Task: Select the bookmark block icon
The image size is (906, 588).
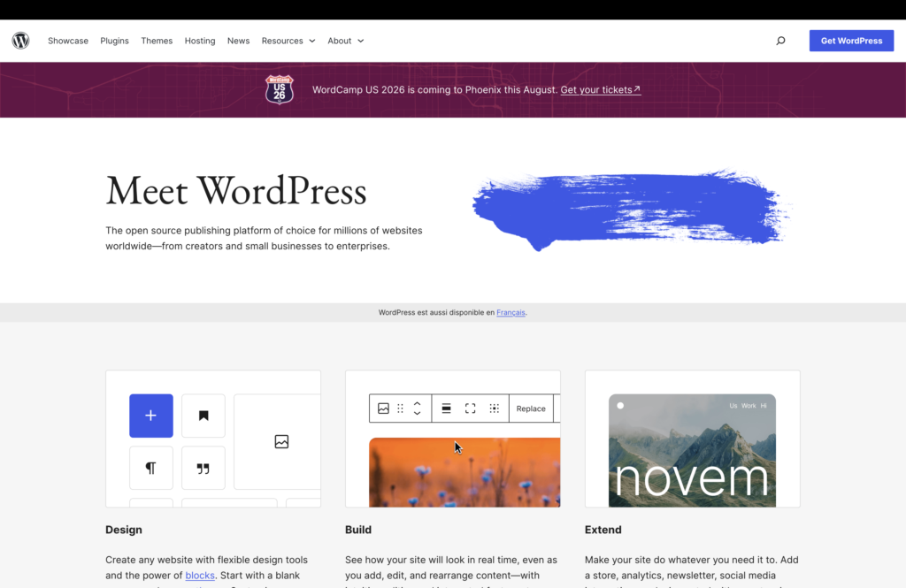Action: pyautogui.click(x=203, y=416)
